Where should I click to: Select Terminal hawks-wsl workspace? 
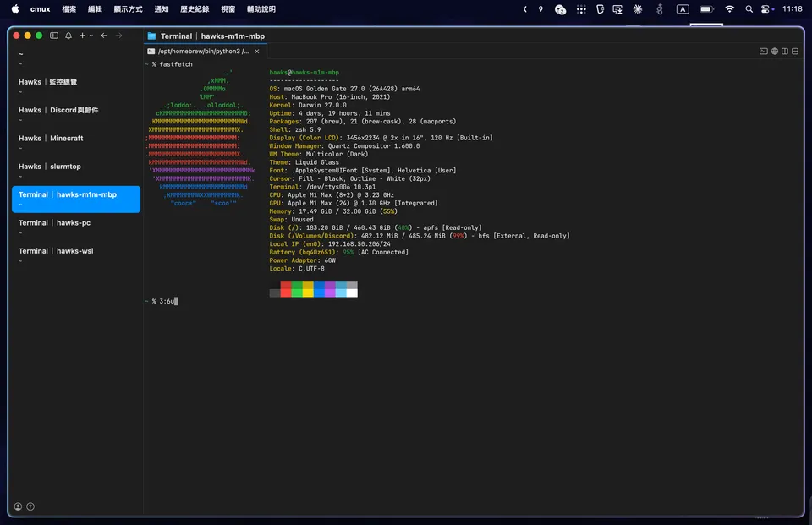pyautogui.click(x=76, y=254)
